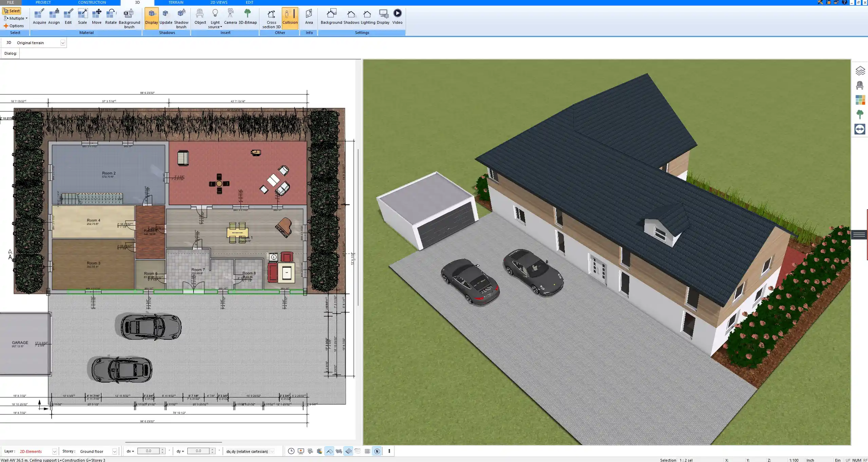Click the orange-and-blue stacked boxes icon in bottom toolbar
This screenshot has height=462, width=868.
319,451
